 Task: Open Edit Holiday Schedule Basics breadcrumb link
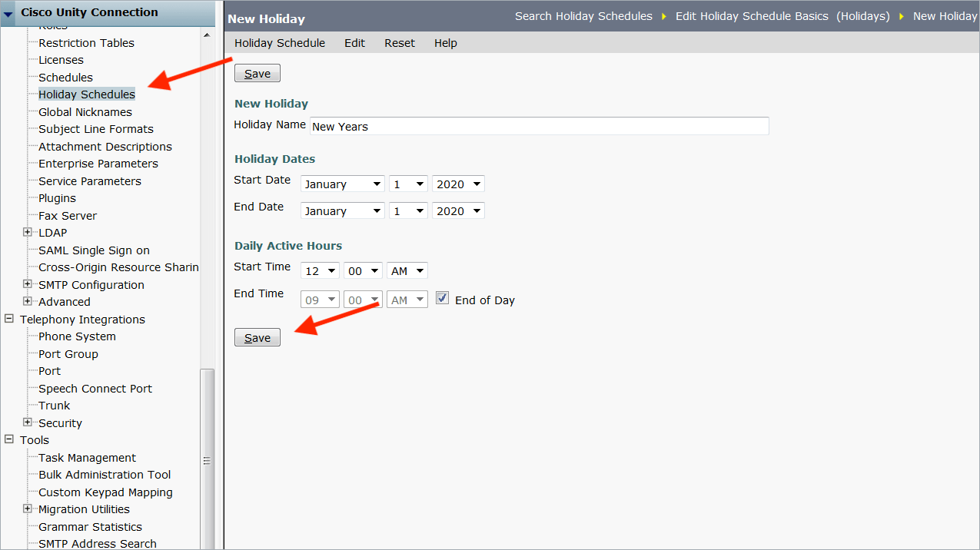point(752,16)
